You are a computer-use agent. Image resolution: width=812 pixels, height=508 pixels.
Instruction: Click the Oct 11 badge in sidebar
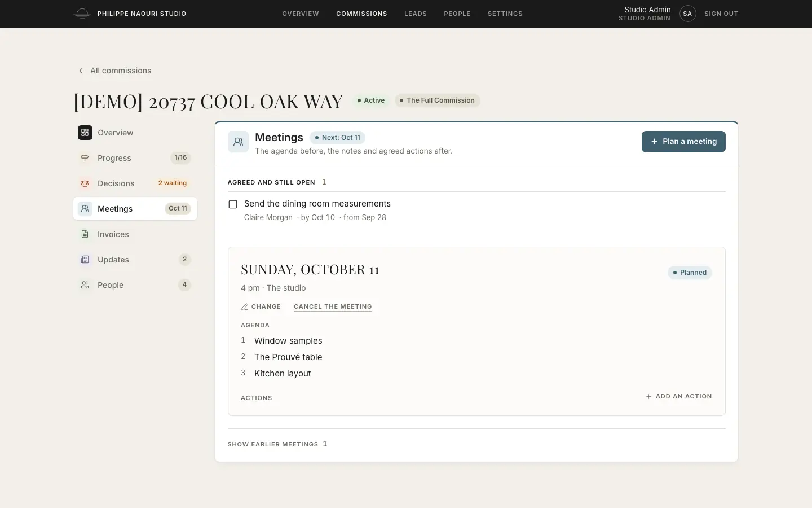pyautogui.click(x=178, y=208)
